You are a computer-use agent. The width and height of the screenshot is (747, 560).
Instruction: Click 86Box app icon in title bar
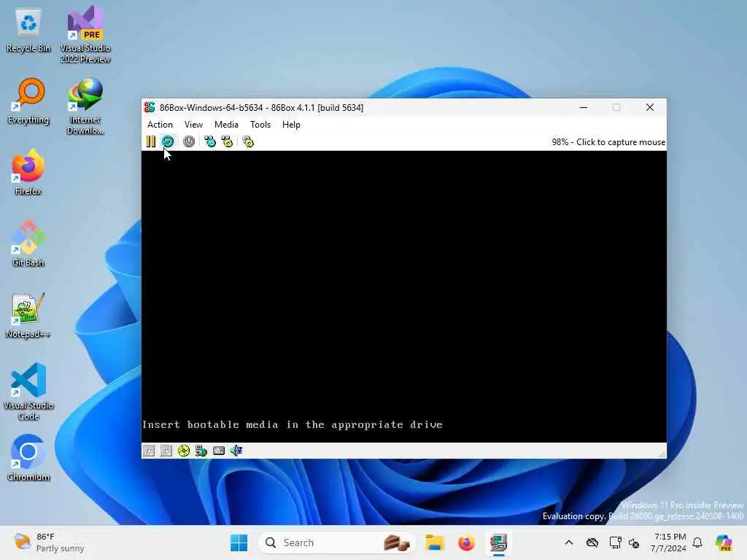[150, 108]
